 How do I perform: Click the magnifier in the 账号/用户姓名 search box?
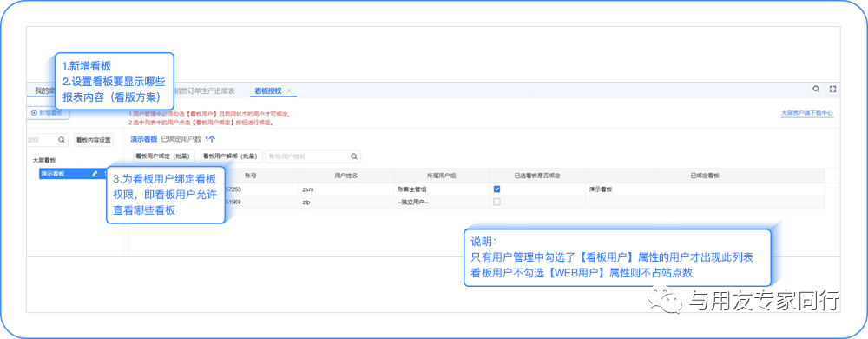(x=353, y=156)
